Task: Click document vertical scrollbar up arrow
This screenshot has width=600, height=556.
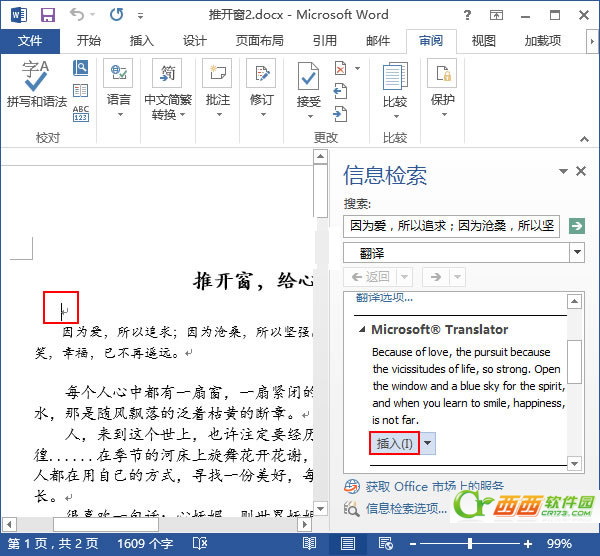Action: [x=320, y=157]
